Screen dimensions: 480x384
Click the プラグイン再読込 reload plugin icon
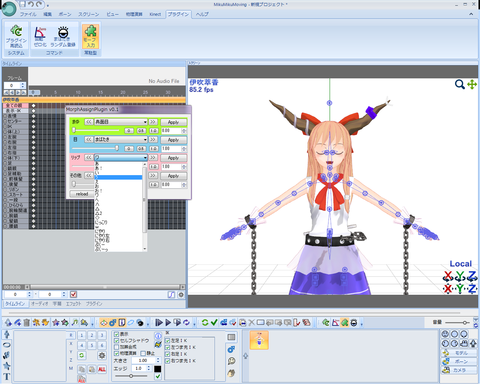click(16, 36)
